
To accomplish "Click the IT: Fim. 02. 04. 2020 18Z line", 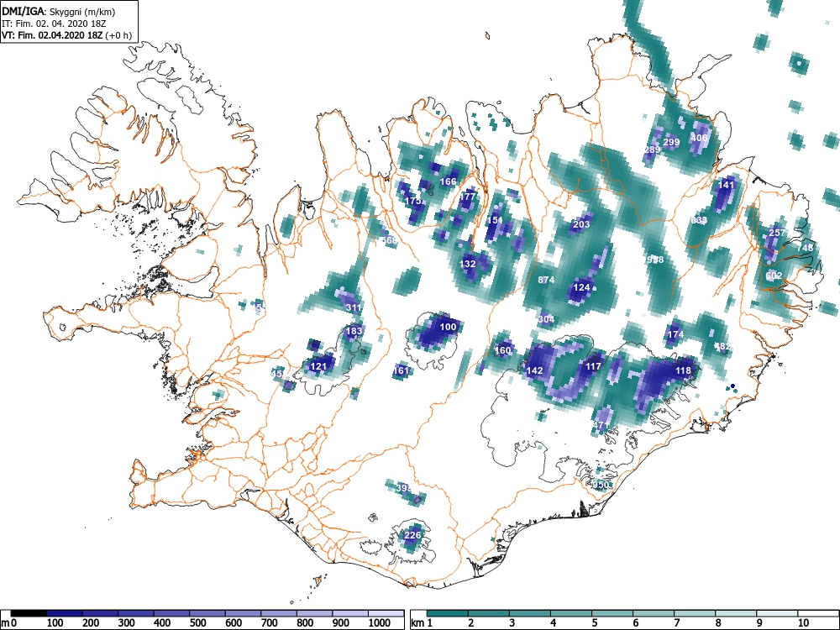I will point(55,24).
